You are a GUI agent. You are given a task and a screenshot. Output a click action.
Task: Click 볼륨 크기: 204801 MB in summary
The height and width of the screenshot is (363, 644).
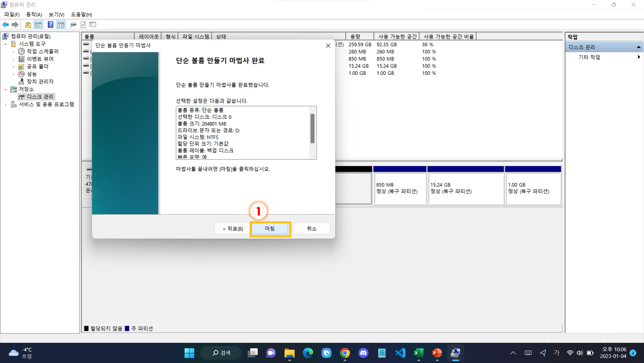pyautogui.click(x=202, y=124)
